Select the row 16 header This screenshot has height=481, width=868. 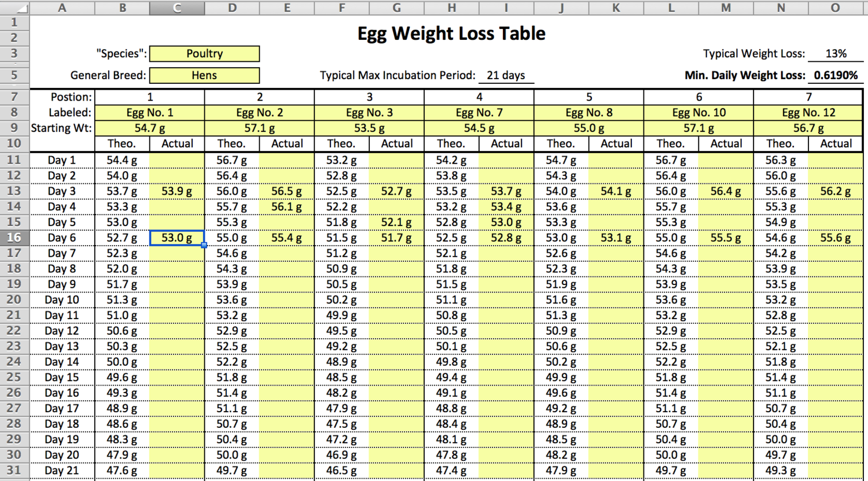point(14,238)
